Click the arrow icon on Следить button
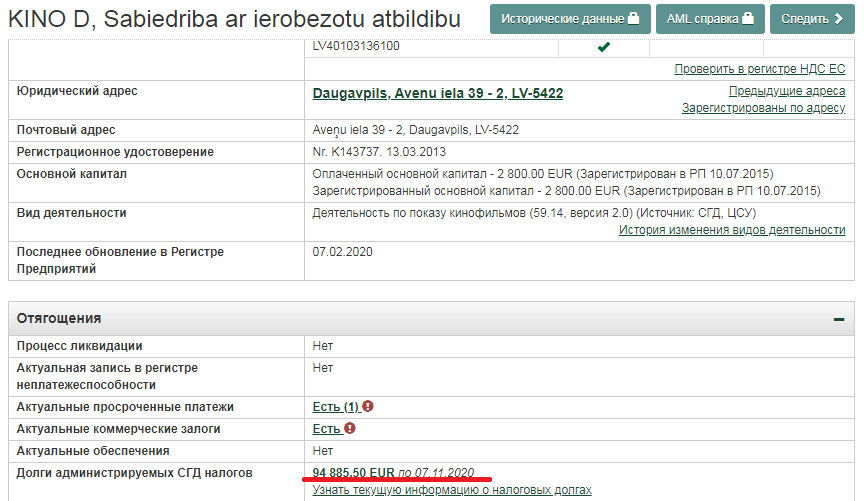 (x=838, y=19)
